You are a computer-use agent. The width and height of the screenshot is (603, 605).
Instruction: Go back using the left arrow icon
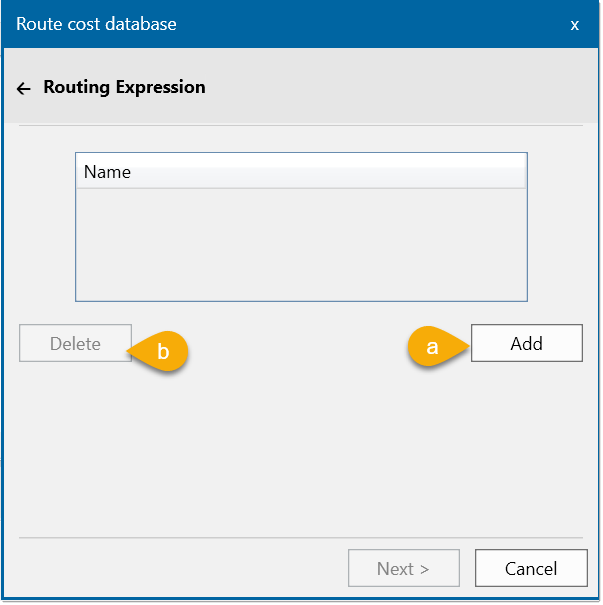tap(24, 88)
